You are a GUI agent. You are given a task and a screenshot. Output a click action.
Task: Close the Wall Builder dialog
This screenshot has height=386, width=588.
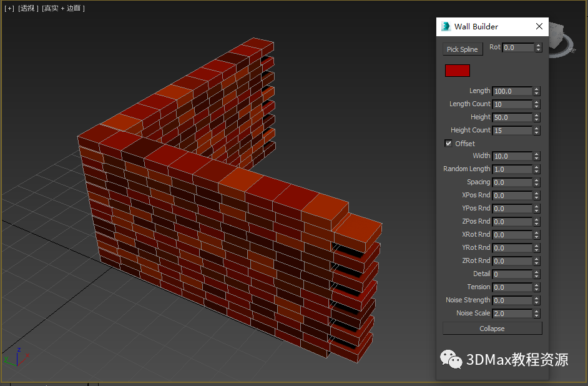click(539, 26)
